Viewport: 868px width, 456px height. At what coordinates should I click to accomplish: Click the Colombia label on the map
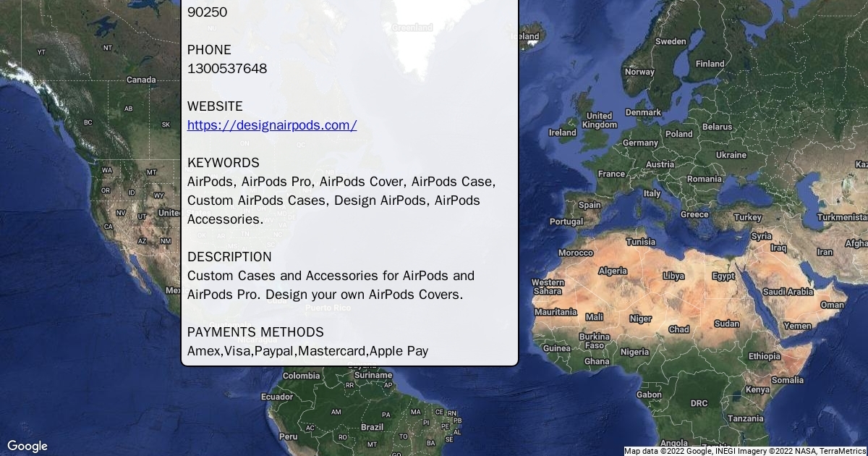tap(301, 376)
